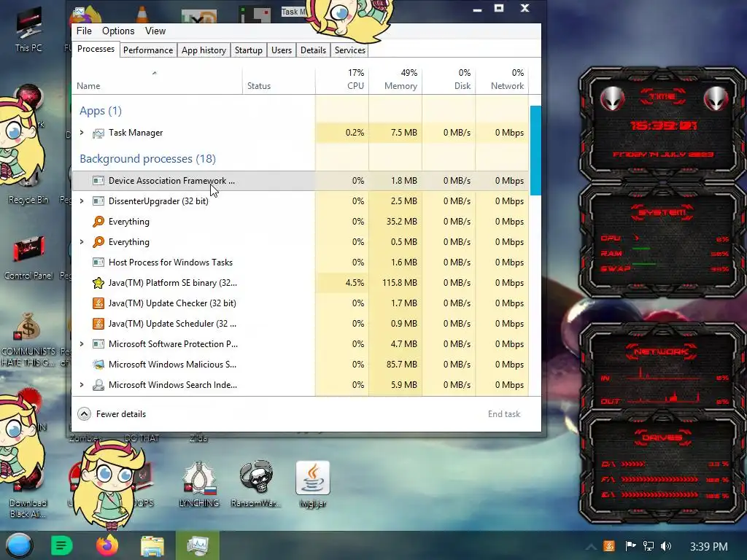Expand the Task Manager app row
The height and width of the screenshot is (560, 747).
pyautogui.click(x=82, y=133)
